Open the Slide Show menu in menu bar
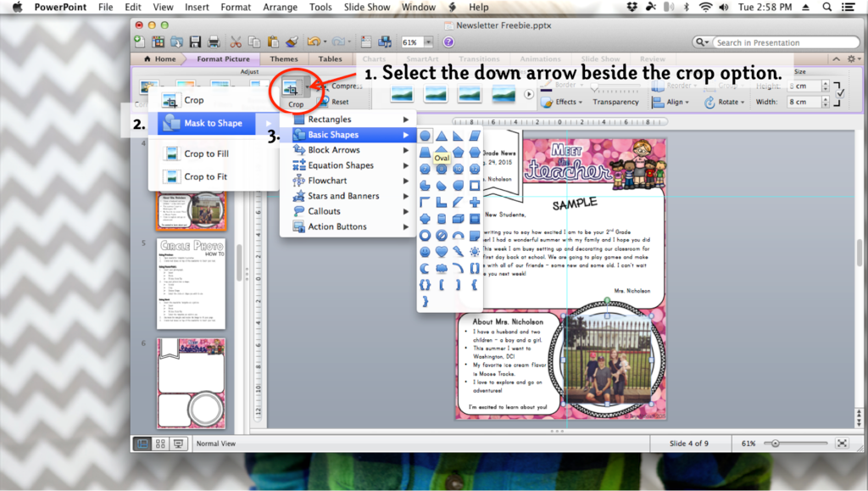 pyautogui.click(x=367, y=7)
